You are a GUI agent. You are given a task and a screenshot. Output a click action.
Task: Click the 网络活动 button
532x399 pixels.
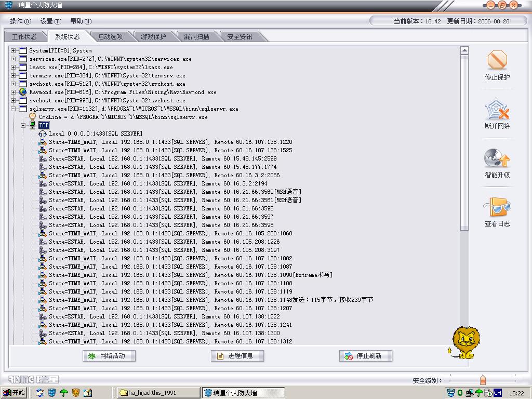pos(109,355)
